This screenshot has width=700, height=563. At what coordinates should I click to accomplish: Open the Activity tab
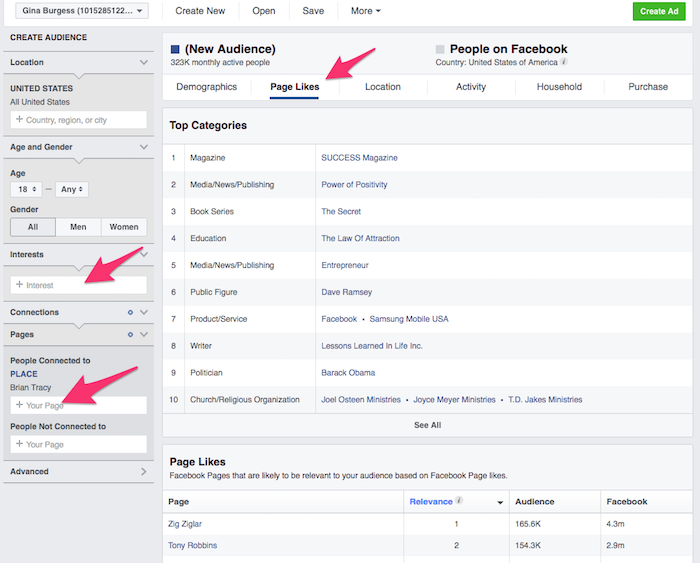tap(471, 87)
